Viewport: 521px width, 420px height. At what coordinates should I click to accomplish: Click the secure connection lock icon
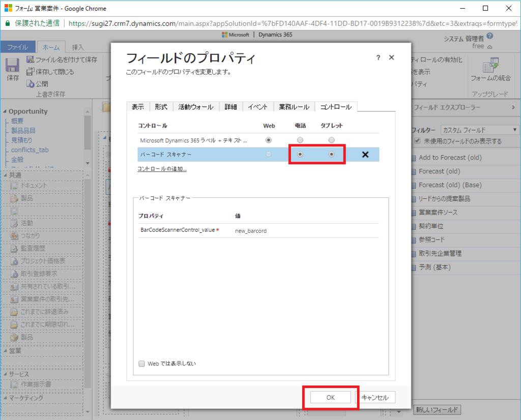coord(8,23)
